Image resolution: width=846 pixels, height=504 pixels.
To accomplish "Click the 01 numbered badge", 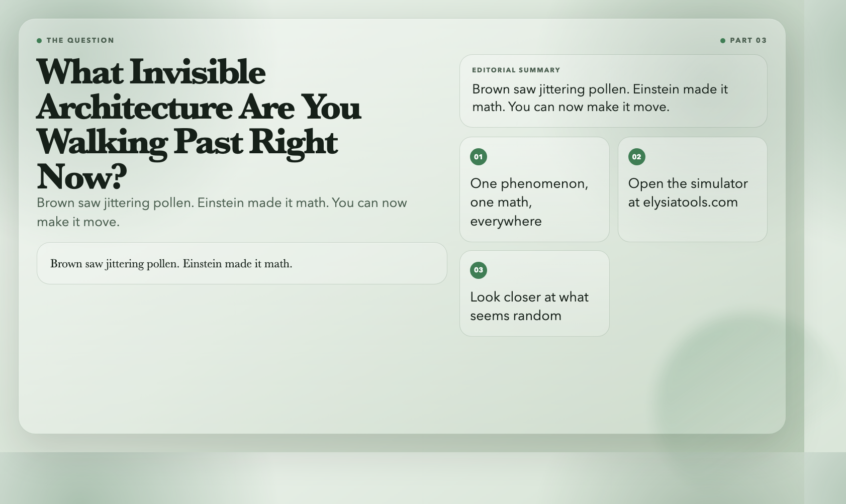I will [478, 157].
